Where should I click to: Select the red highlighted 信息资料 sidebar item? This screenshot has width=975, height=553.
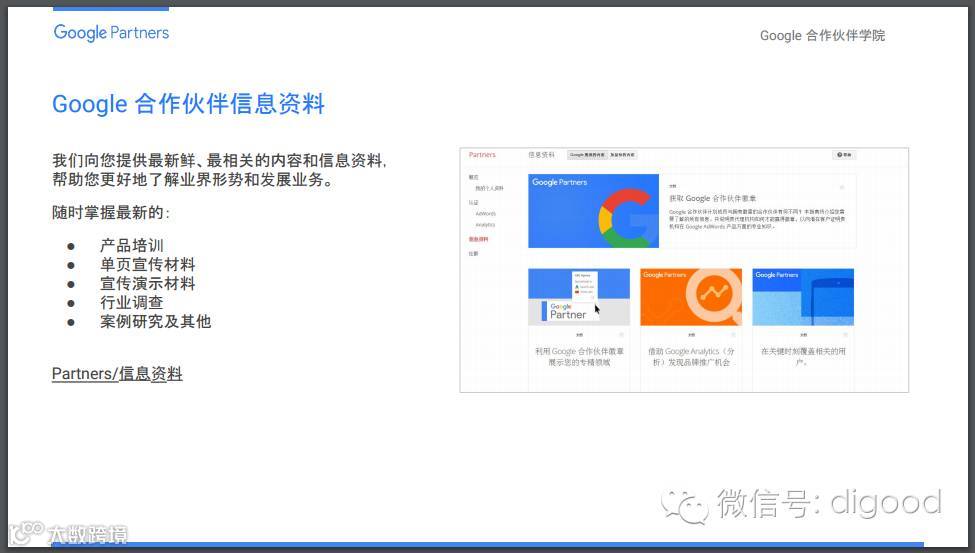[x=478, y=239]
